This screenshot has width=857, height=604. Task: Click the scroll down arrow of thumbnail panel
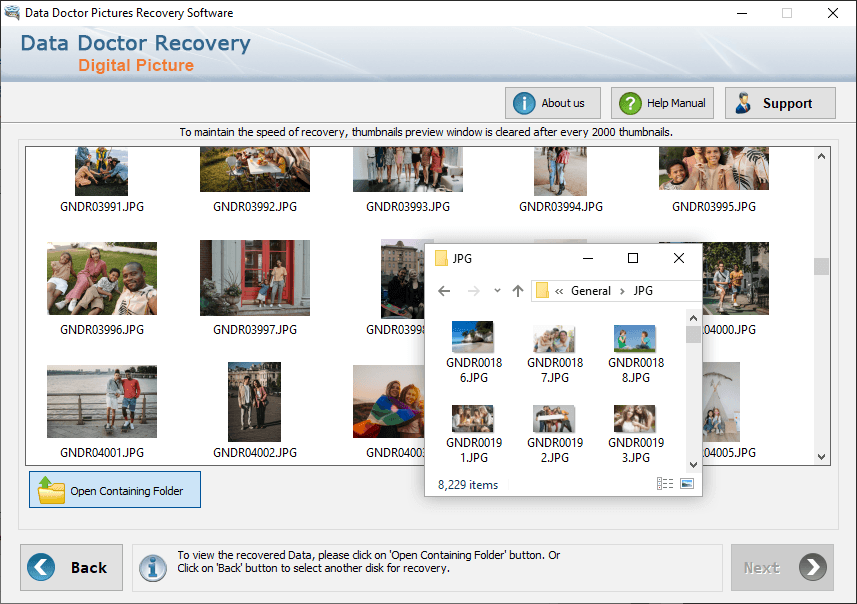pos(821,457)
